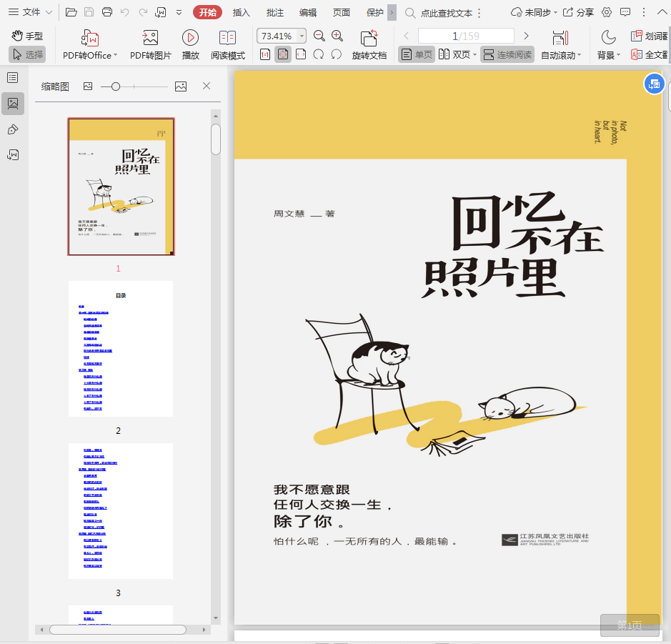Click the 旋转文档 rotate document icon
Image resolution: width=671 pixels, height=644 pixels.
pyautogui.click(x=369, y=38)
